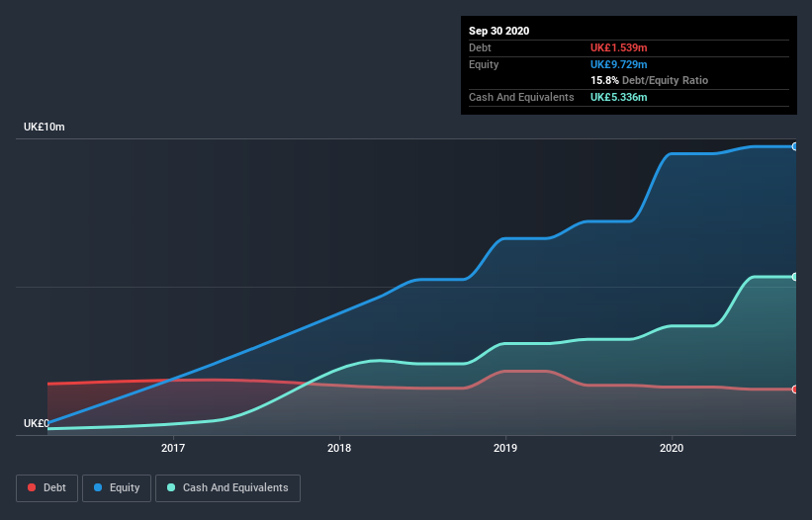
Task: Click the UK£5.336m cash value
Action: point(619,97)
